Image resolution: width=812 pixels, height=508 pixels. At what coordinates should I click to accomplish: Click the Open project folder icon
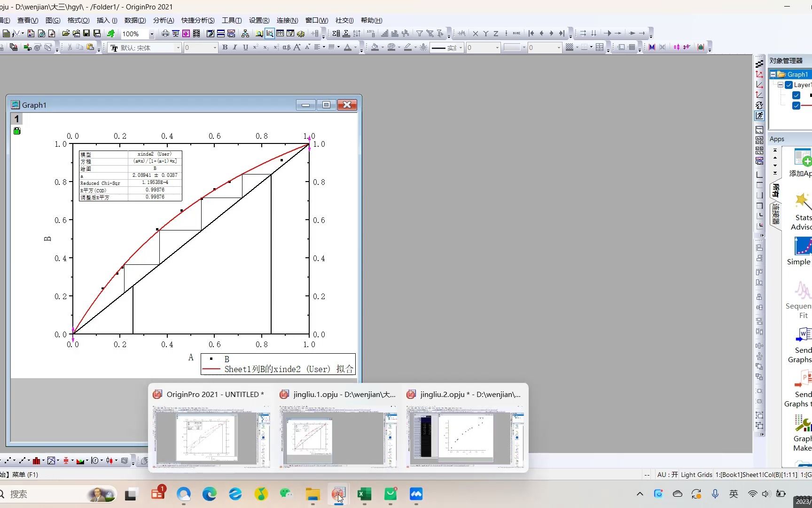pyautogui.click(x=66, y=33)
